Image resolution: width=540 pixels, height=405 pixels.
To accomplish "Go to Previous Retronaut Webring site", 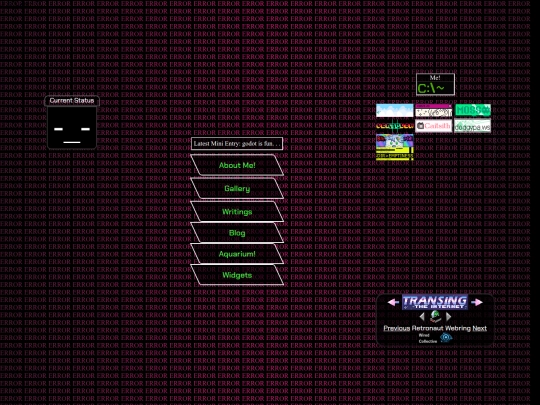I will (397, 328).
